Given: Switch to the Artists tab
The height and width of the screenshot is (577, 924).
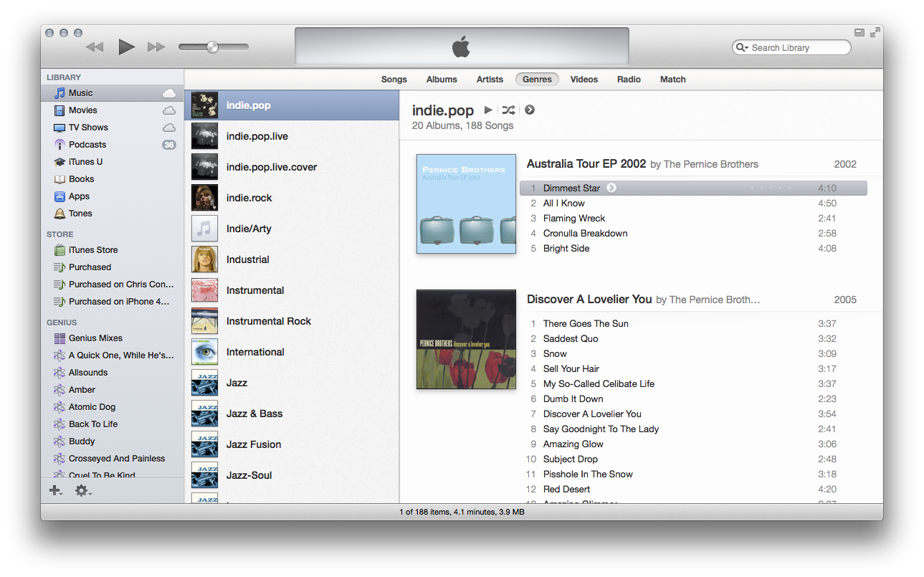Looking at the screenshot, I should tap(490, 80).
